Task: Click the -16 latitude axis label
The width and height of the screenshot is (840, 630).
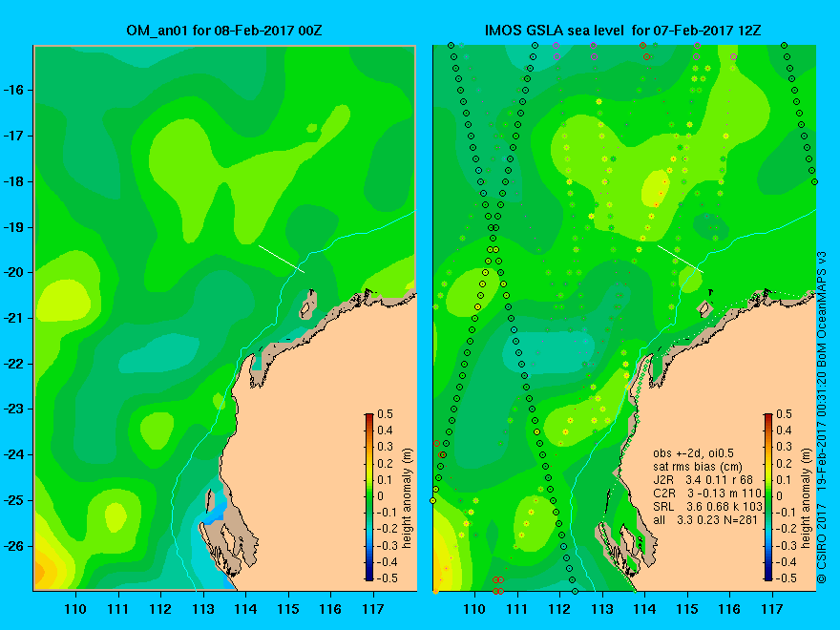Action: pos(12,90)
